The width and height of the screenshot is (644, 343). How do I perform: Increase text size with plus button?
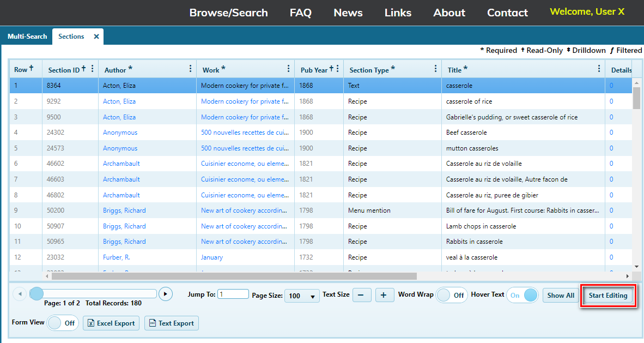click(384, 295)
